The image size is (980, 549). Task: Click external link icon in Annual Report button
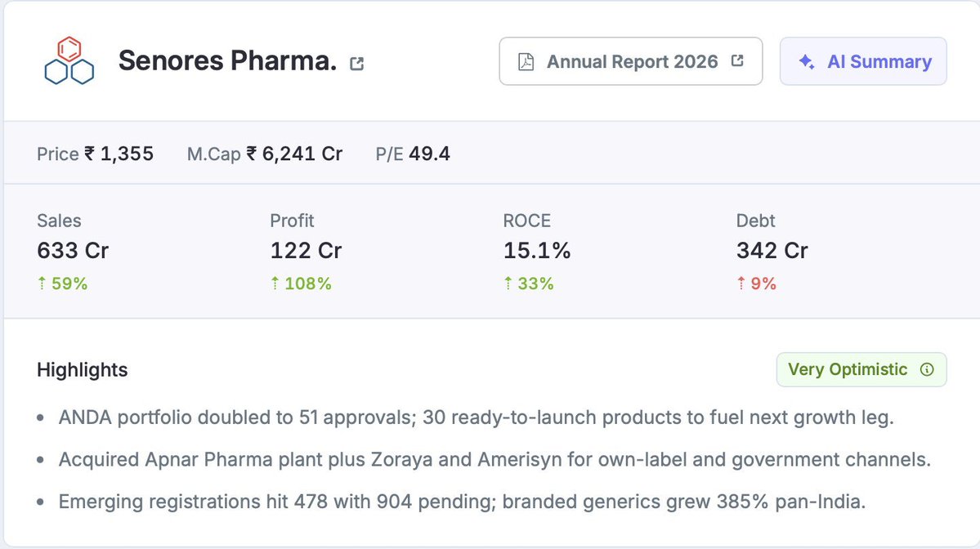click(x=737, y=60)
